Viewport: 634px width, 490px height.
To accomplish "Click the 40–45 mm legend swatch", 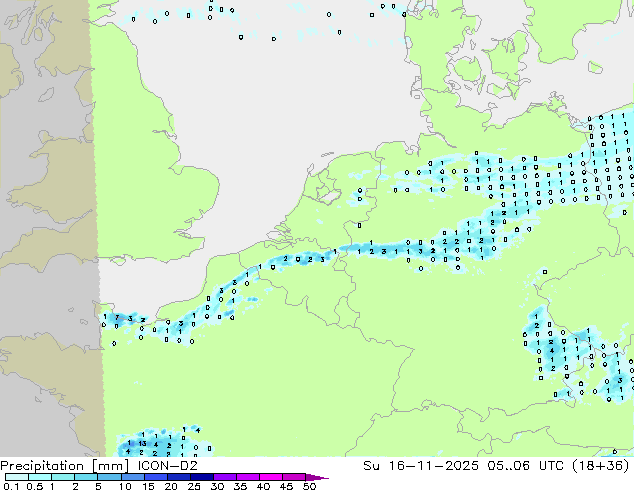I will [x=271, y=477].
